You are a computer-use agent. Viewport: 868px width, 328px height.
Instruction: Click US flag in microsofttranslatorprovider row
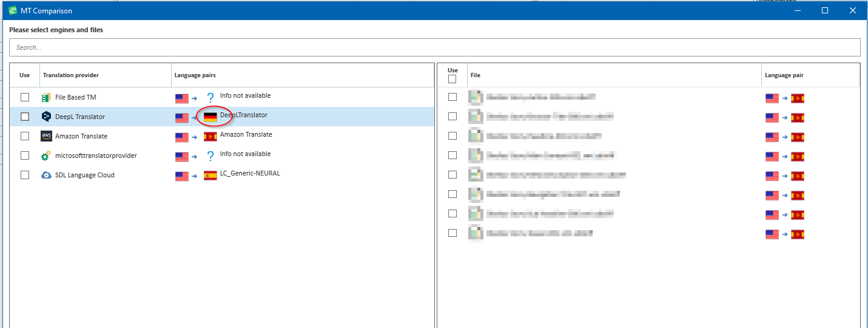click(182, 157)
